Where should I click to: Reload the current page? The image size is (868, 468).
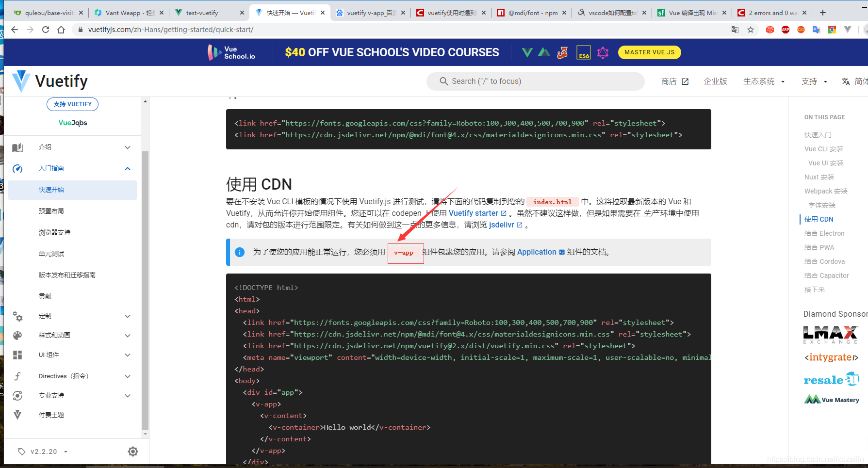[46, 30]
